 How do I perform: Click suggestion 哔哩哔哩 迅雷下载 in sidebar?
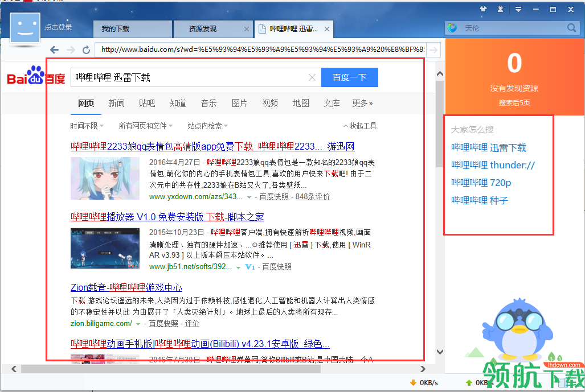click(x=488, y=147)
